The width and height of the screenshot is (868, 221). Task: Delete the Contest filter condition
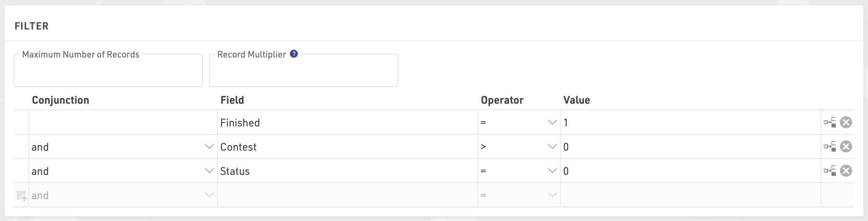click(x=846, y=146)
